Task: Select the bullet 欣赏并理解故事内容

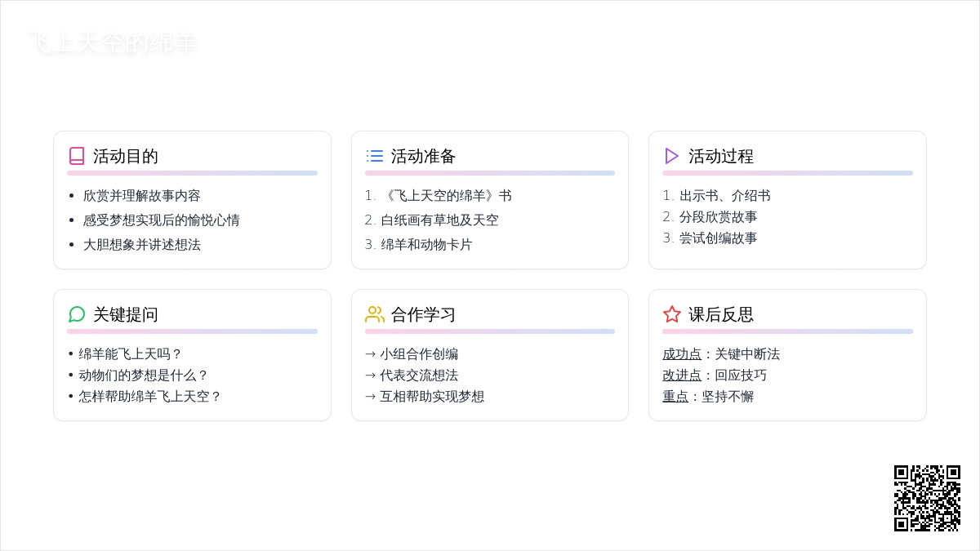Action: tap(142, 196)
